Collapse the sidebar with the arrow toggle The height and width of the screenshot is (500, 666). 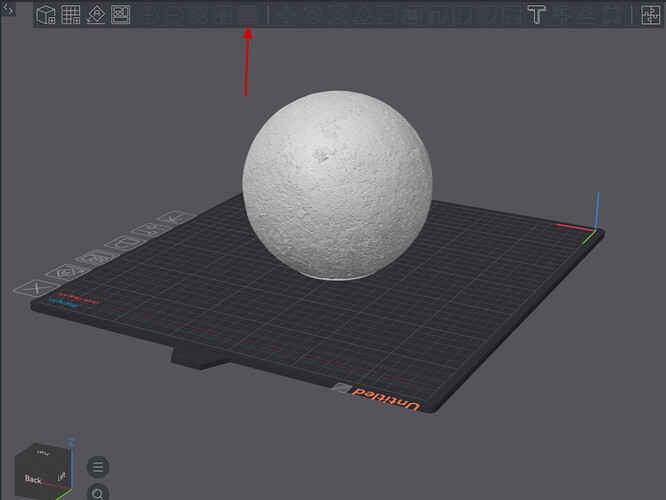[x=8, y=8]
